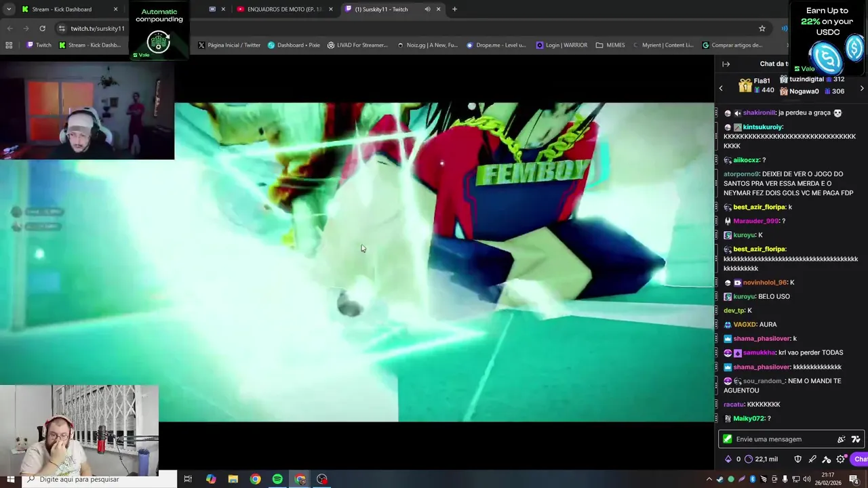The width and height of the screenshot is (868, 488).
Task: Open Drope.me bookmark
Action: [x=496, y=45]
